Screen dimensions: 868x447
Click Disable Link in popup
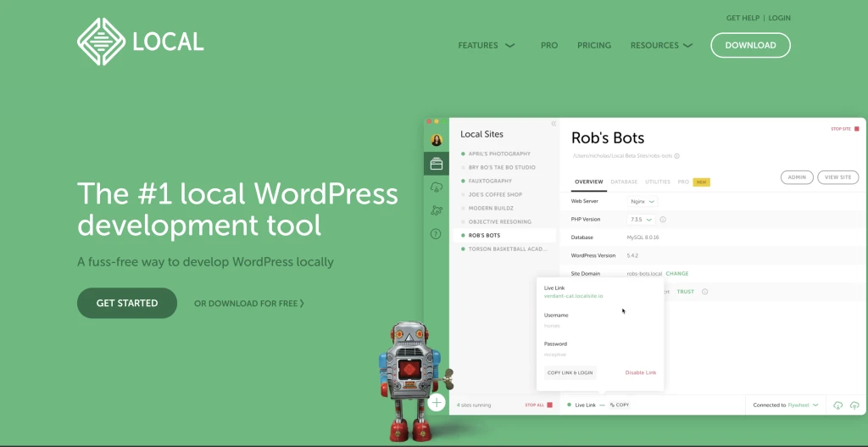click(640, 372)
